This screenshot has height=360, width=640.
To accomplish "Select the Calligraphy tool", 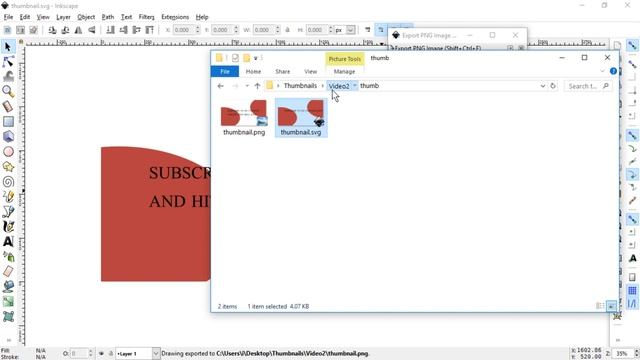I will pos(8,227).
